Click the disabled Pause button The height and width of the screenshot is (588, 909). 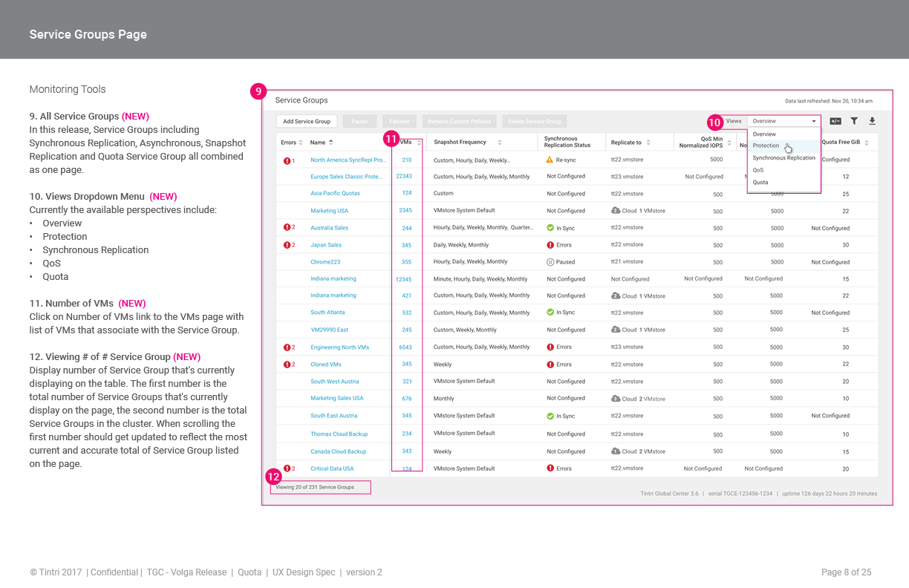click(x=359, y=121)
